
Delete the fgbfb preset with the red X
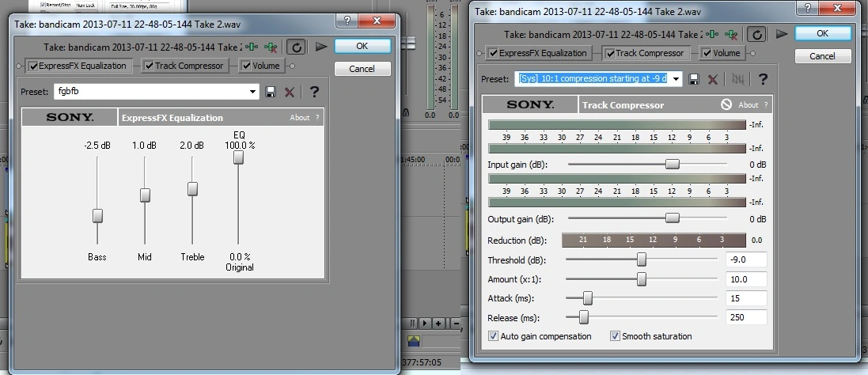click(289, 92)
